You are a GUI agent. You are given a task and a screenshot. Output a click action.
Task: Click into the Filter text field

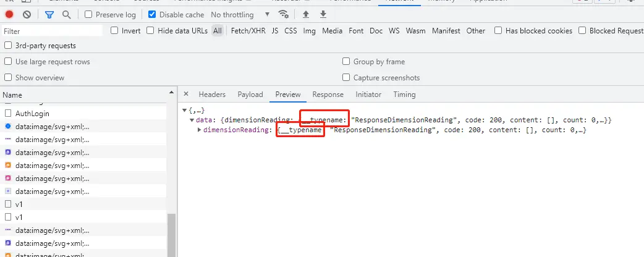(53, 31)
